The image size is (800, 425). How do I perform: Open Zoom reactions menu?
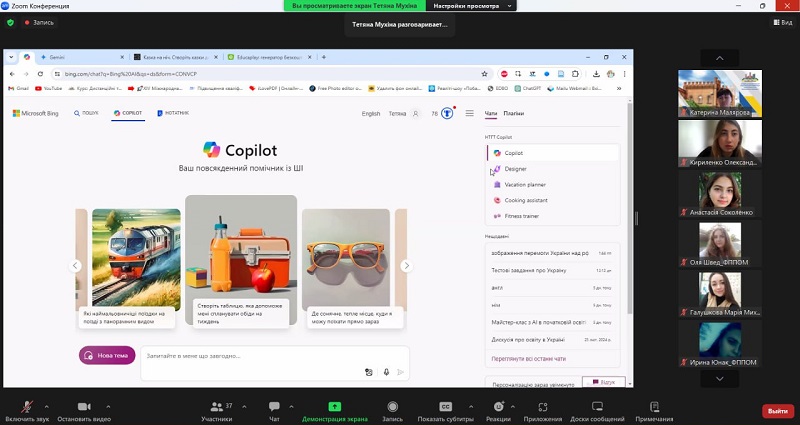pos(498,411)
